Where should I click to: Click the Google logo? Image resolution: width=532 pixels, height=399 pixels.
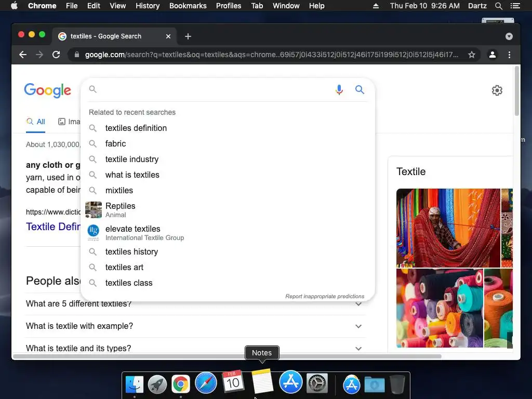click(47, 90)
